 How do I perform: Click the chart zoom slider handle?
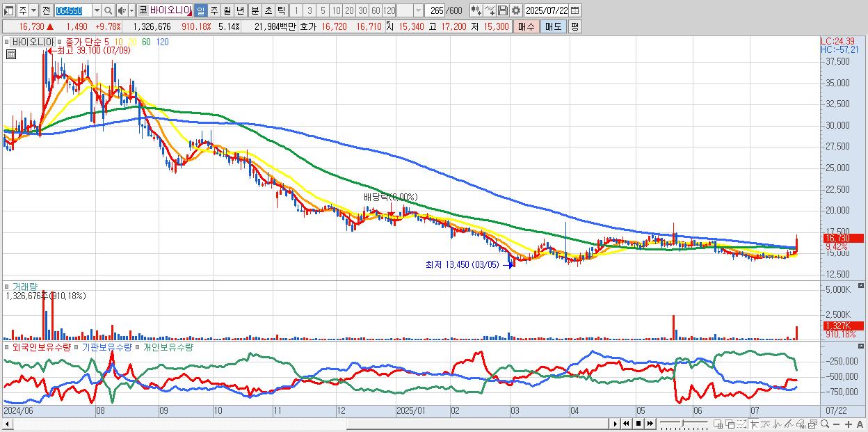pyautogui.click(x=682, y=423)
